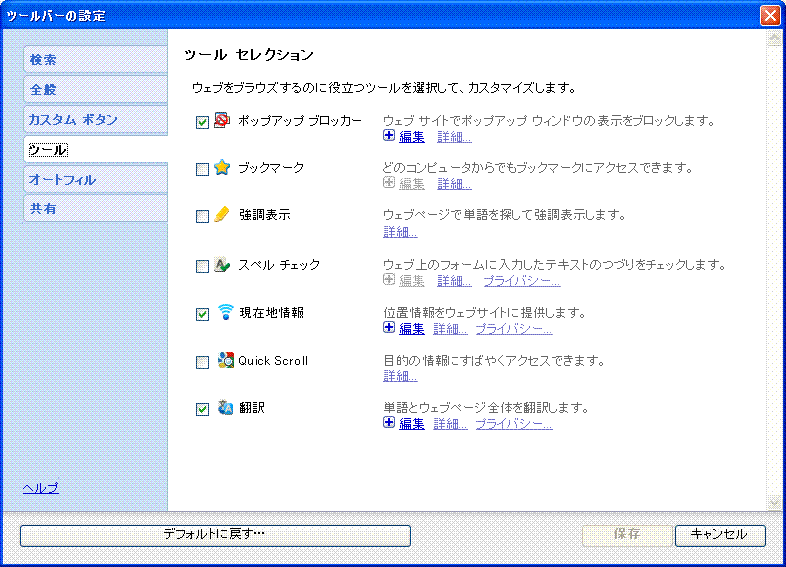
Task: Close the toolbar settings dialog
Action: pyautogui.click(x=769, y=16)
